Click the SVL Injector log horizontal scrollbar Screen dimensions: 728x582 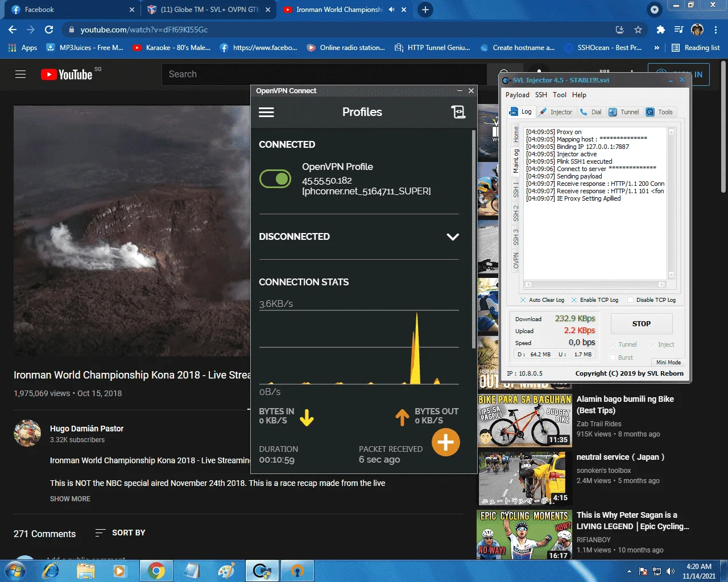click(595, 284)
